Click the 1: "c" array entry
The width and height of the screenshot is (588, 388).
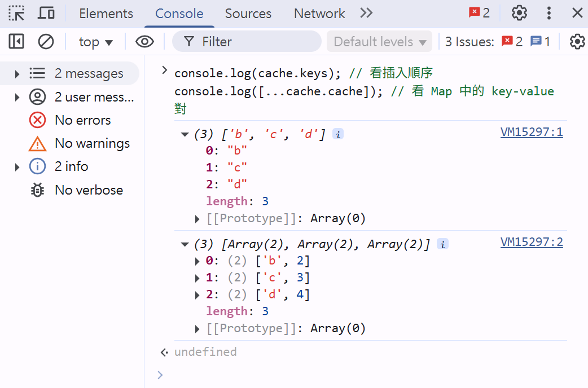[226, 167]
